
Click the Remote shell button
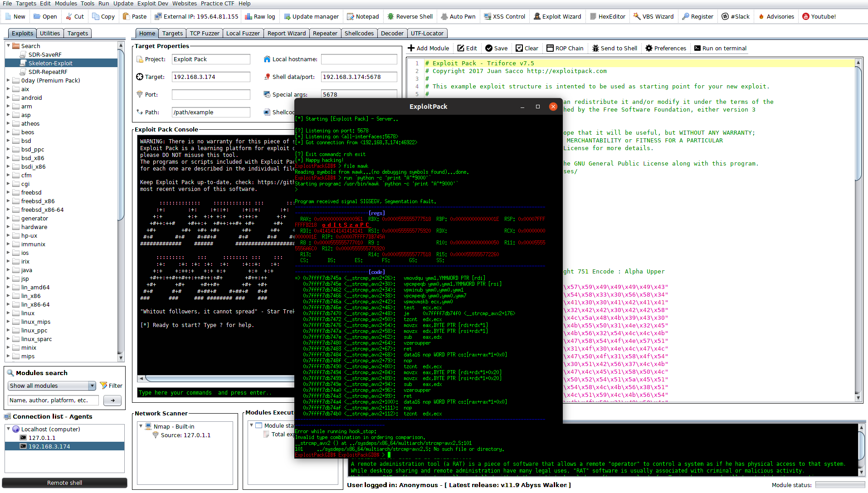64,483
